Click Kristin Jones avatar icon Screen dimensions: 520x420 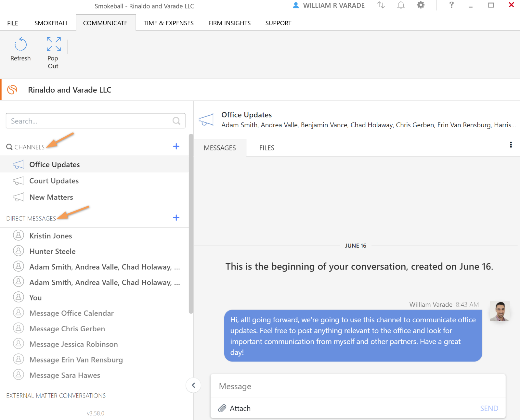pos(19,235)
